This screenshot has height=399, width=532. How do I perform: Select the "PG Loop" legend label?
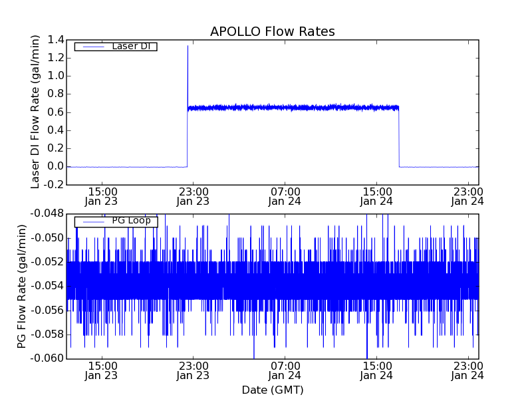[x=131, y=221]
